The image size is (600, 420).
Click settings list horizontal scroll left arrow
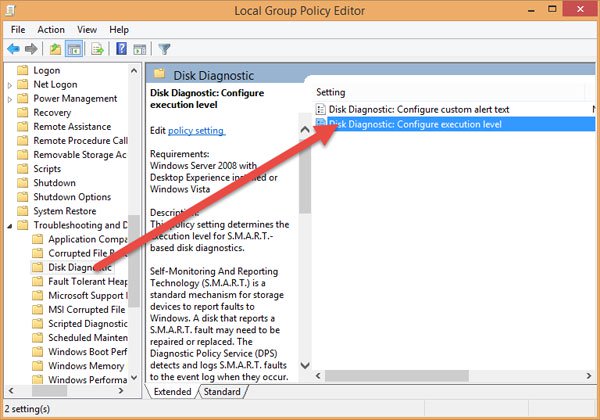(x=318, y=376)
